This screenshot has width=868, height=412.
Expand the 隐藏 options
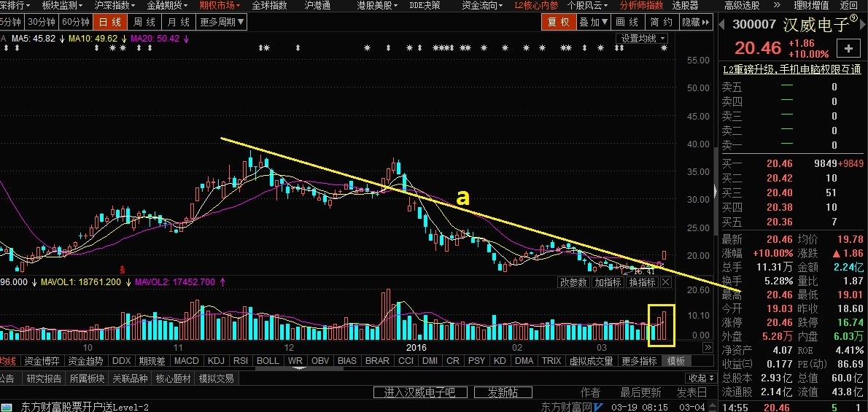[696, 22]
